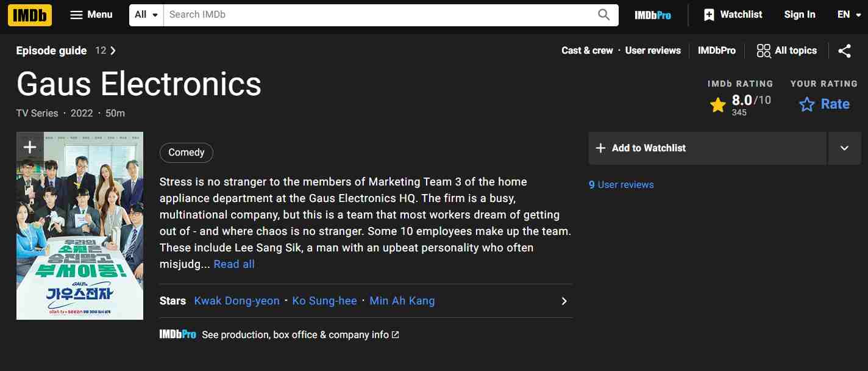This screenshot has width=868, height=371.
Task: Open the All search category dropdown
Action: coord(146,15)
